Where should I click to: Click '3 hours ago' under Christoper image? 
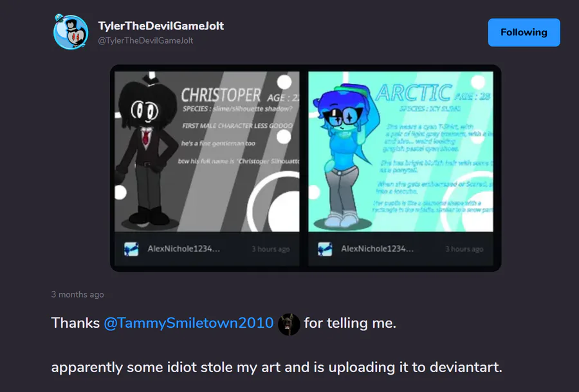pos(271,249)
